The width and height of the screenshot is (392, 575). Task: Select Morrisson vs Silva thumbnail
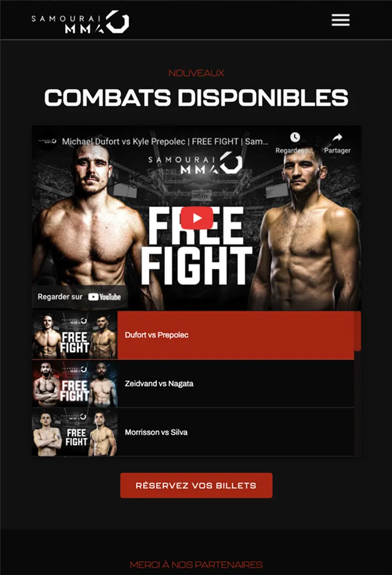(x=75, y=432)
